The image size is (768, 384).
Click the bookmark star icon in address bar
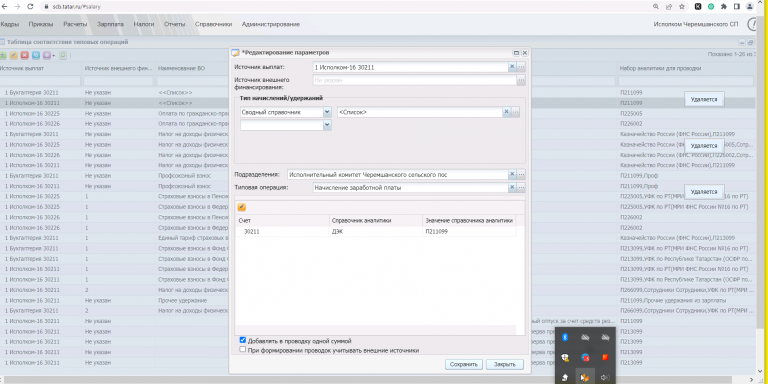coord(681,7)
